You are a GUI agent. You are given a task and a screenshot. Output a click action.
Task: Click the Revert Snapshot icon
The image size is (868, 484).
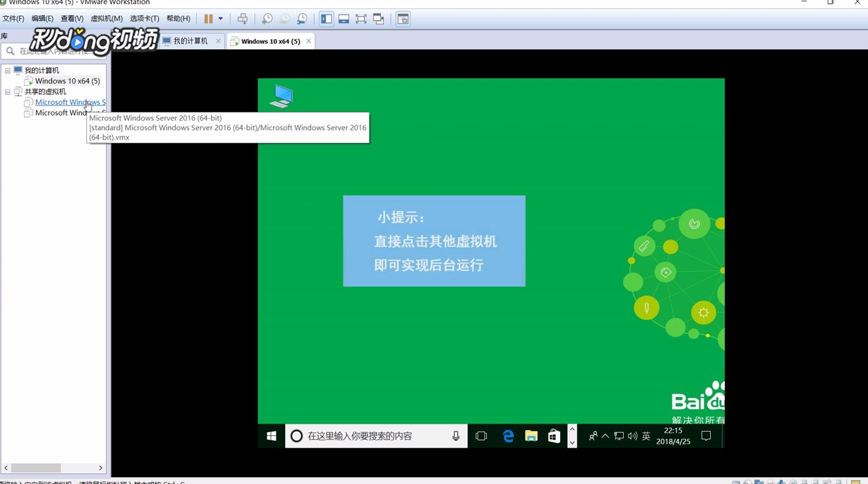[285, 18]
